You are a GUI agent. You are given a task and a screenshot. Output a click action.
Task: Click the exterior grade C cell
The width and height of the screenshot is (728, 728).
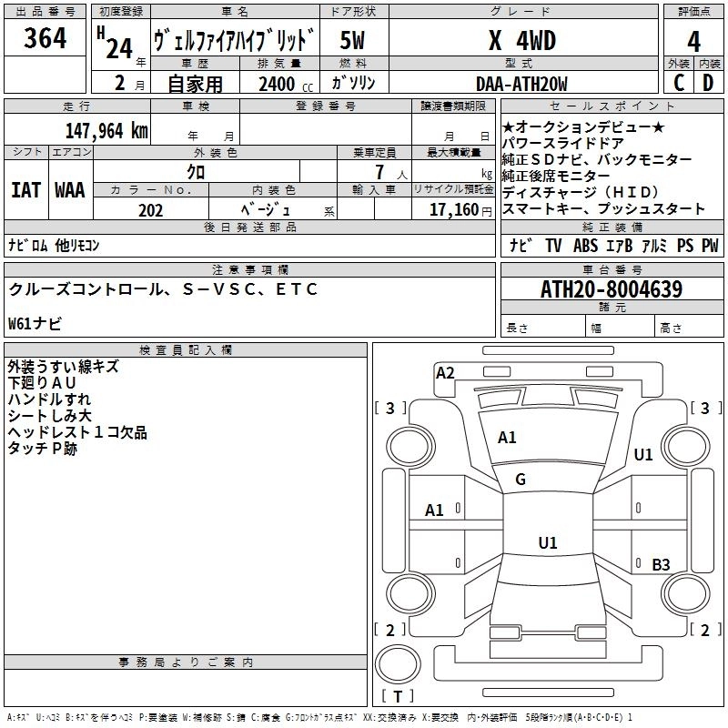coord(678,84)
